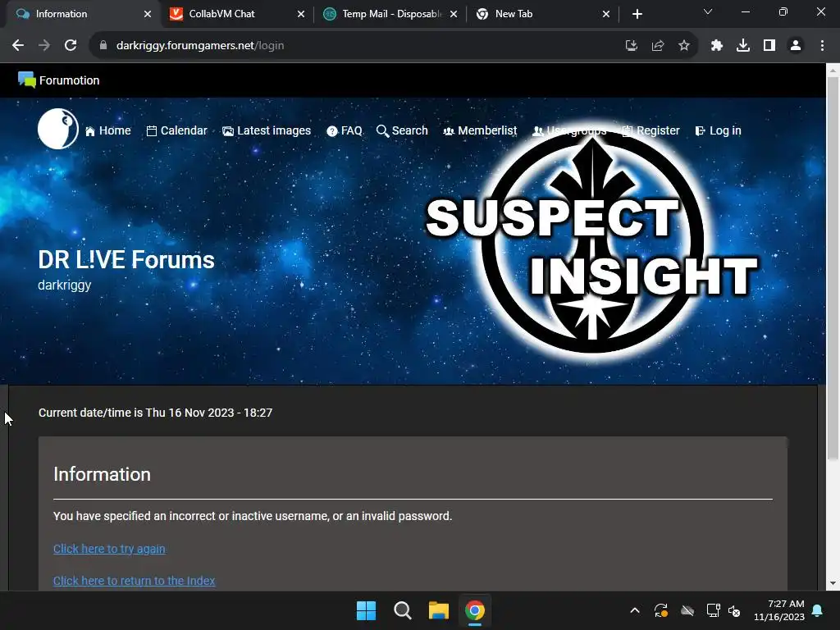Close the Temp Mail tab
The image size is (840, 630).
pyautogui.click(x=454, y=14)
